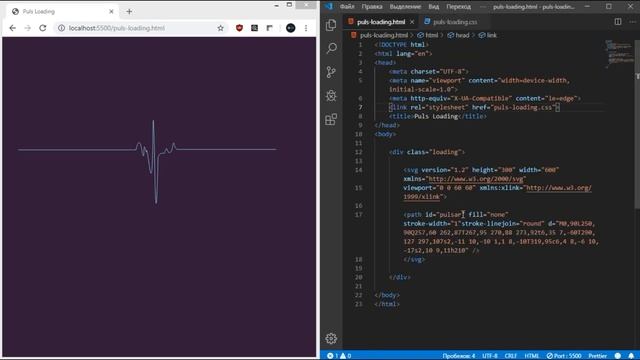The image size is (640, 360).
Task: Click the Chrome address bar URL
Action: pos(117,28)
